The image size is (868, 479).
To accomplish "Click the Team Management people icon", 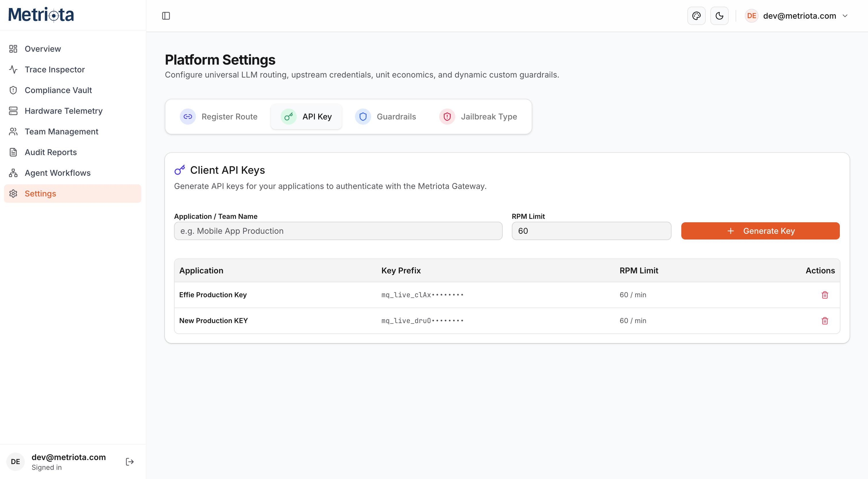I will coord(13,132).
